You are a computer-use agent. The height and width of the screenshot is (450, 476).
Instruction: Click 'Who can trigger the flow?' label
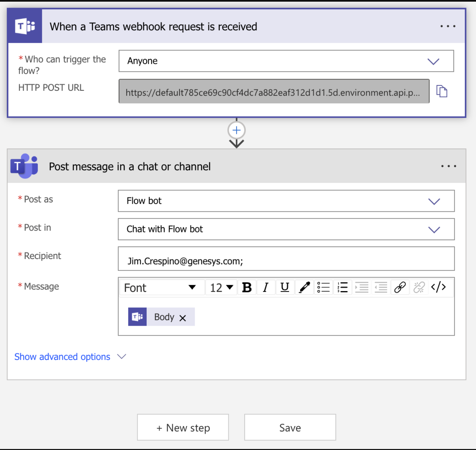pyautogui.click(x=62, y=65)
